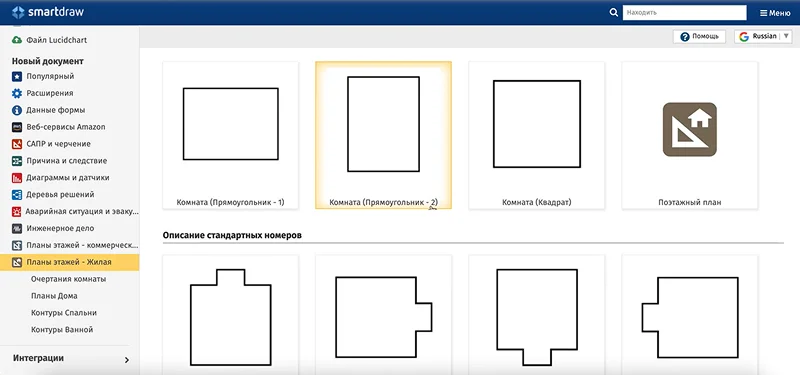The height and width of the screenshot is (375, 800).
Task: Open the Файл Lucidchart link
Action: pyautogui.click(x=57, y=40)
